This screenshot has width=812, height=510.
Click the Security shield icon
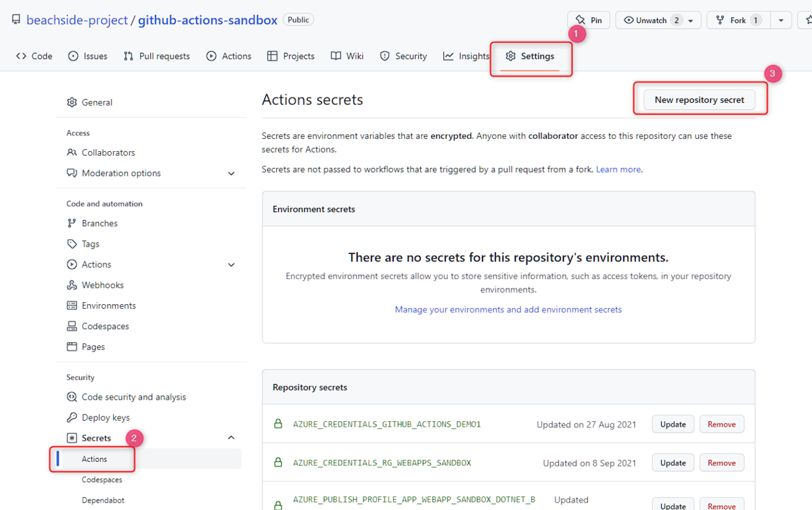coord(385,56)
